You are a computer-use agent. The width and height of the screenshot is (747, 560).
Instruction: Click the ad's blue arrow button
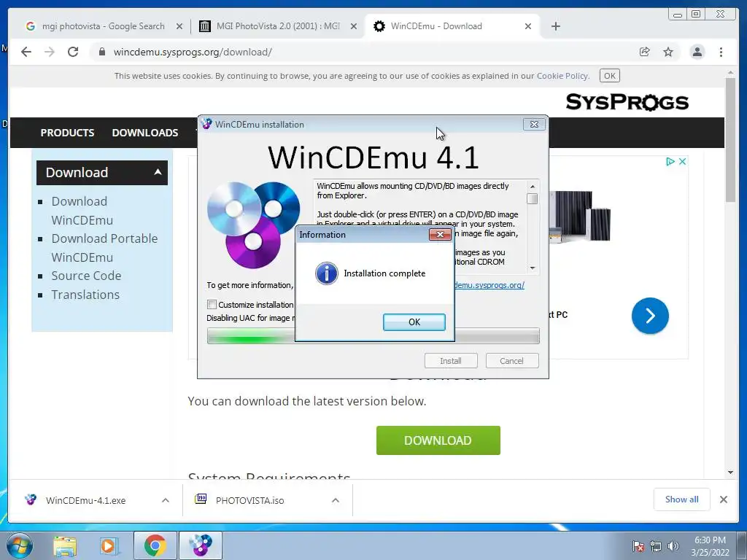[x=650, y=315]
